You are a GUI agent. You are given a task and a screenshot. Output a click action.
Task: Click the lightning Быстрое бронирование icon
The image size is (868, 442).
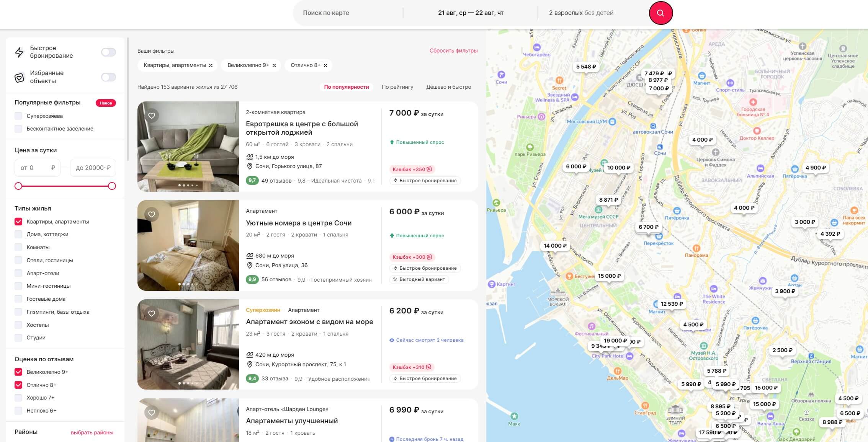(x=19, y=52)
